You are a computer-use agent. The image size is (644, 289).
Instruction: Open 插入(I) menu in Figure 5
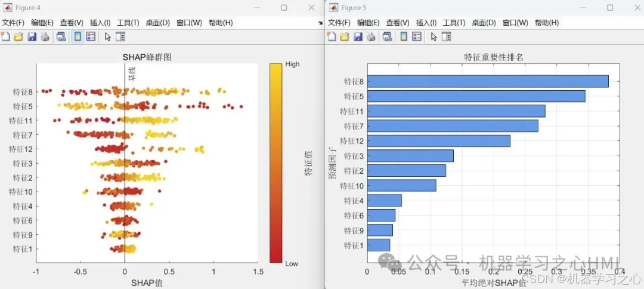pos(426,23)
